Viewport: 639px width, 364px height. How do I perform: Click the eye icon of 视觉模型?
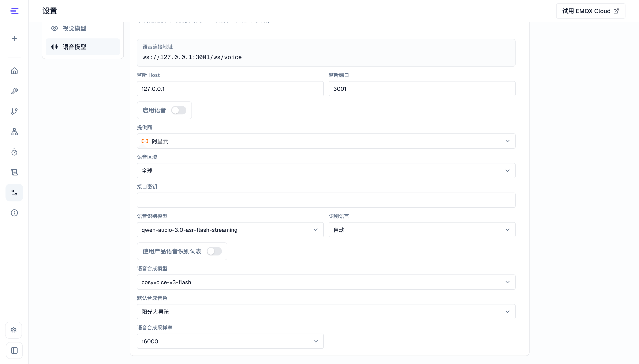coord(55,28)
